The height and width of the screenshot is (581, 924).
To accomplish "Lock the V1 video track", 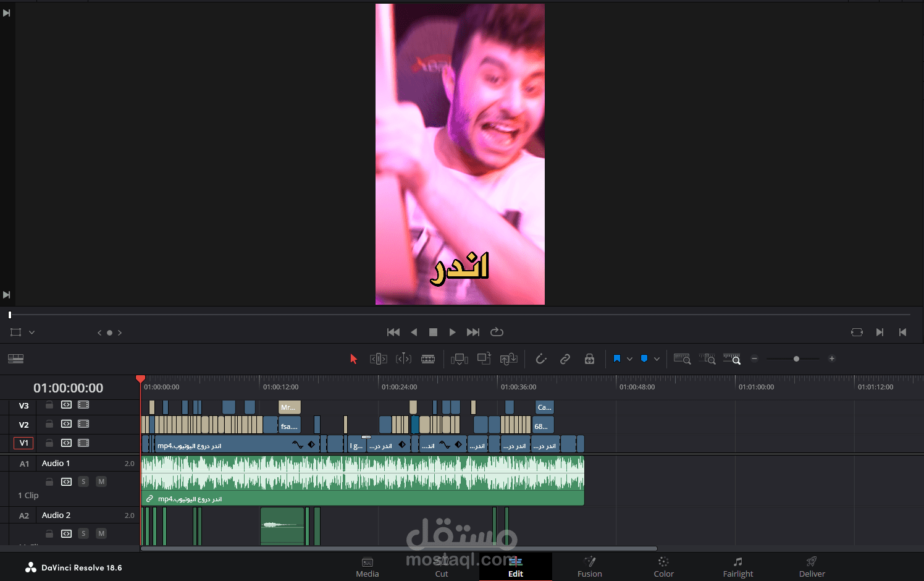I will 49,443.
